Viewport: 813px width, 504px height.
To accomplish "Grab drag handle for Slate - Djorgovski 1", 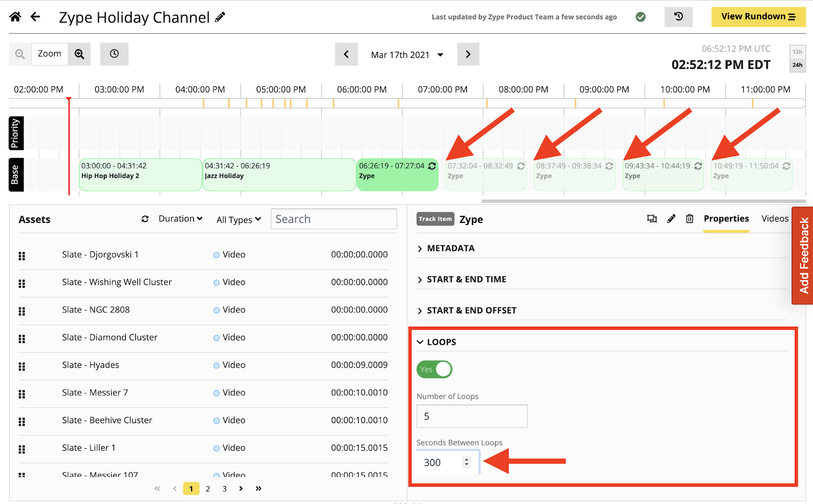I will point(22,256).
